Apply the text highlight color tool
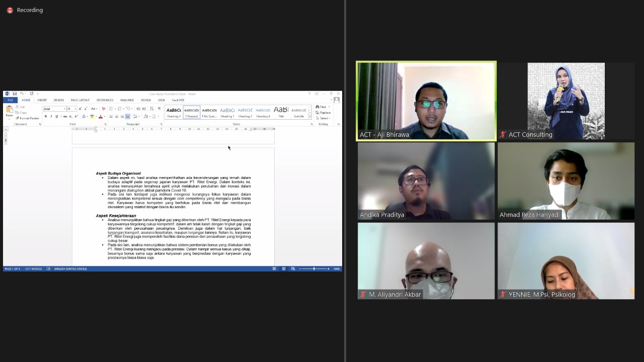 tap(92, 117)
